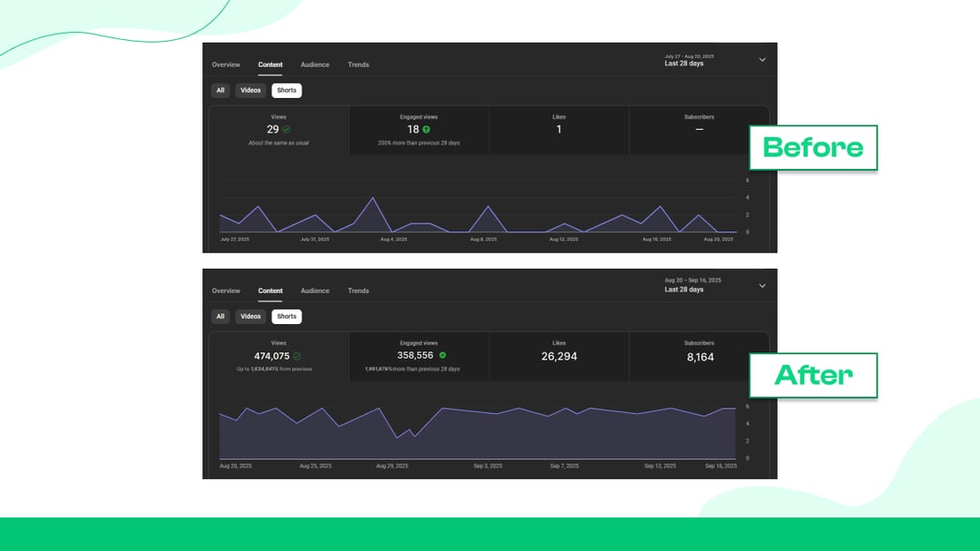Click green up-arrow icon beside 18 engaged views
Screen dimensions: 980x551
pyautogui.click(x=426, y=130)
